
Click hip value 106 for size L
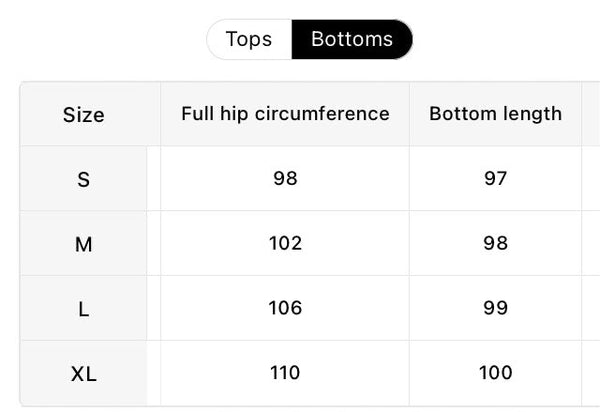[285, 308]
